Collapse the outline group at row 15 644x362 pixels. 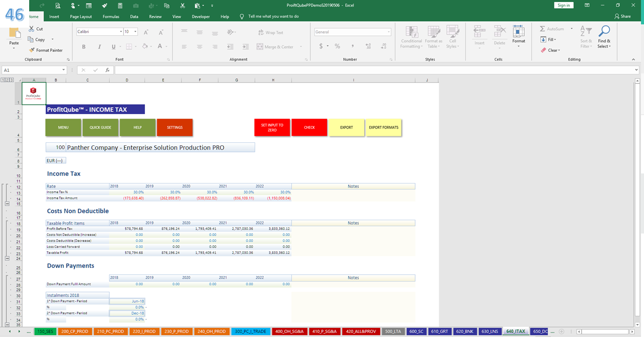coord(7,204)
